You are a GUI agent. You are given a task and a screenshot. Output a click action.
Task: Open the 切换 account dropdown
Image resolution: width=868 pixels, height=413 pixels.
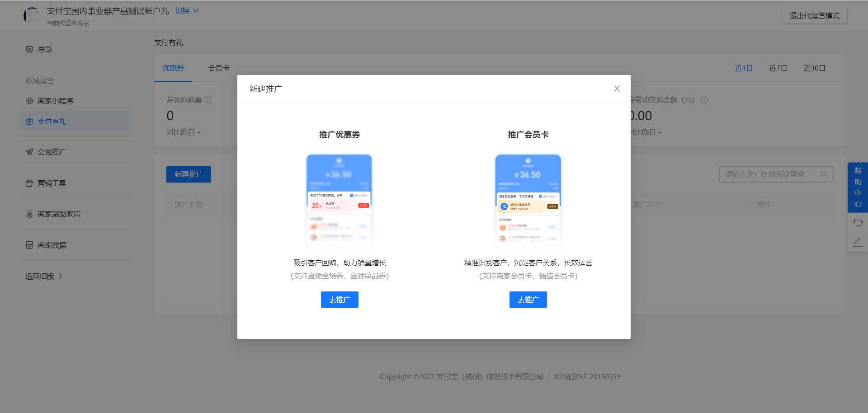click(x=187, y=10)
